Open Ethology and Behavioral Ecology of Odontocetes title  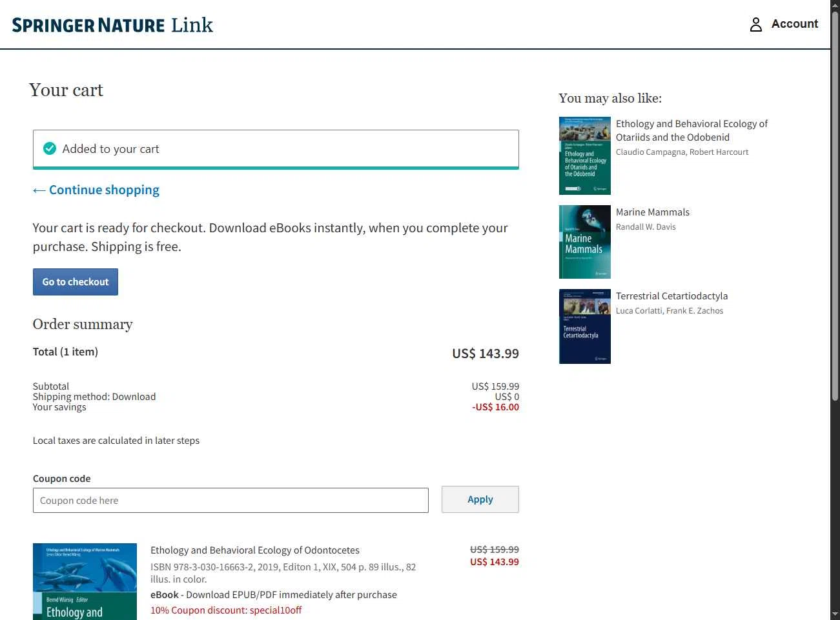click(x=255, y=550)
